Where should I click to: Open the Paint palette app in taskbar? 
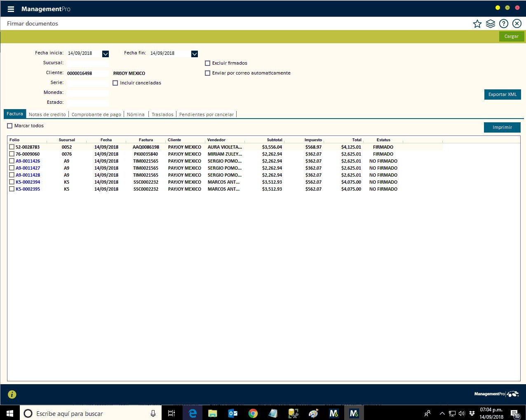pyautogui.click(x=313, y=413)
